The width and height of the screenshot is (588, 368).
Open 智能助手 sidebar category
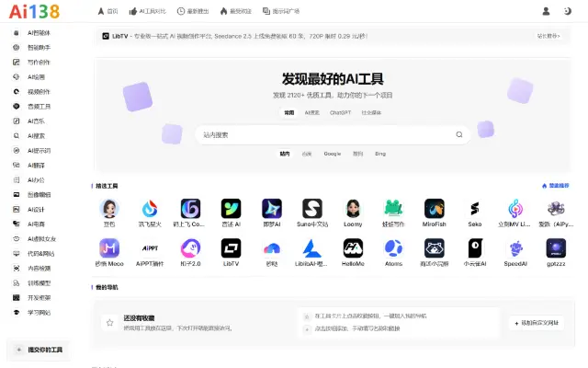[39, 48]
